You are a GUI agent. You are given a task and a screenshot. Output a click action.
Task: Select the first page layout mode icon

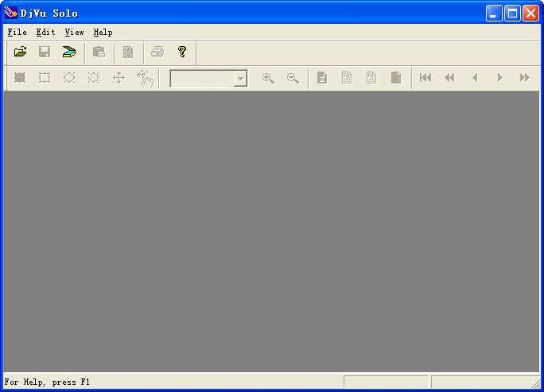pyautogui.click(x=322, y=78)
